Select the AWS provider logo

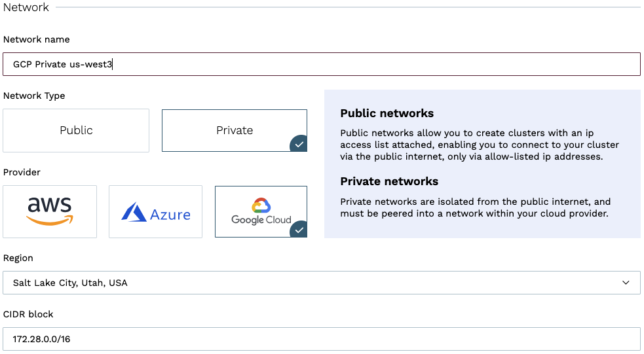(x=50, y=211)
